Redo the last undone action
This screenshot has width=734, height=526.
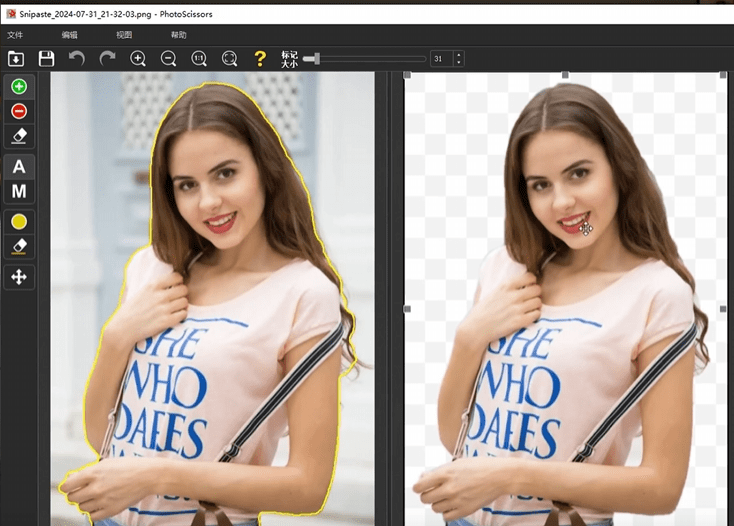click(107, 59)
